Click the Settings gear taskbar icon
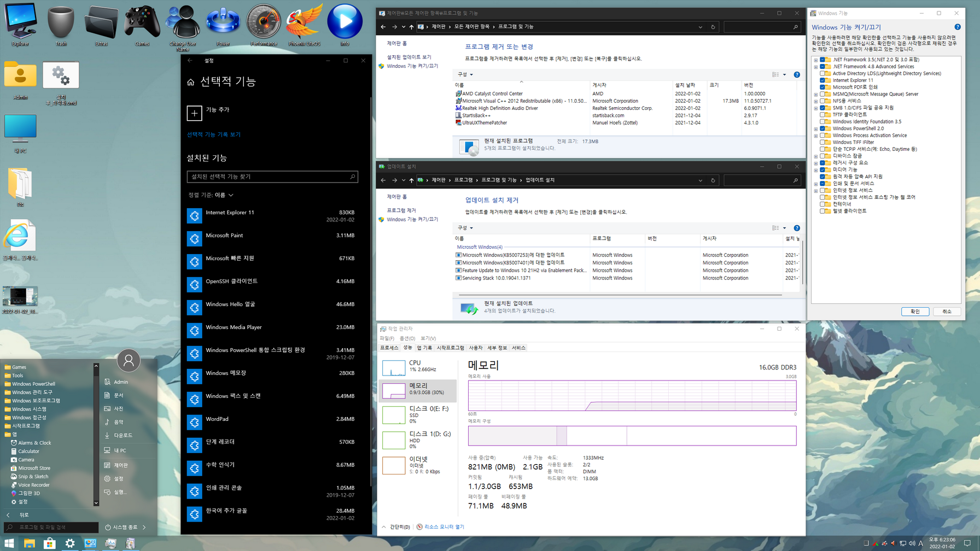The image size is (980, 551). [x=70, y=543]
